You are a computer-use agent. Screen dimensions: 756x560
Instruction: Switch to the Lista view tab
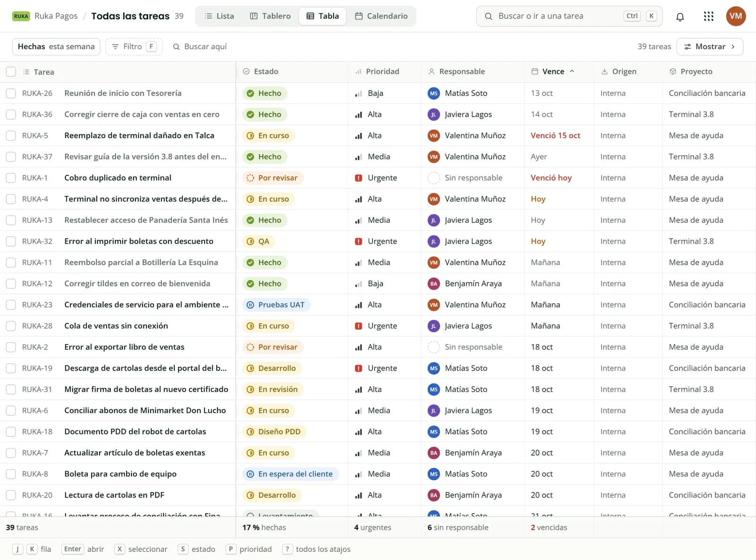219,16
